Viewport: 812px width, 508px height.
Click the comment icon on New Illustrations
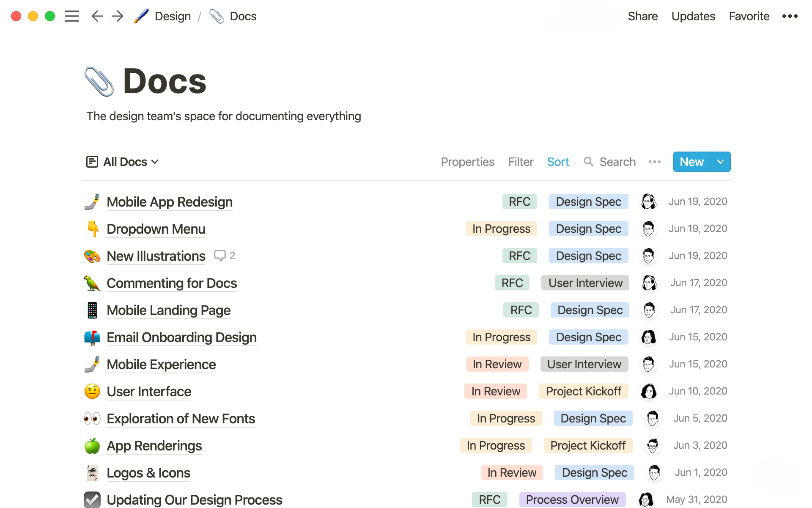coord(220,256)
